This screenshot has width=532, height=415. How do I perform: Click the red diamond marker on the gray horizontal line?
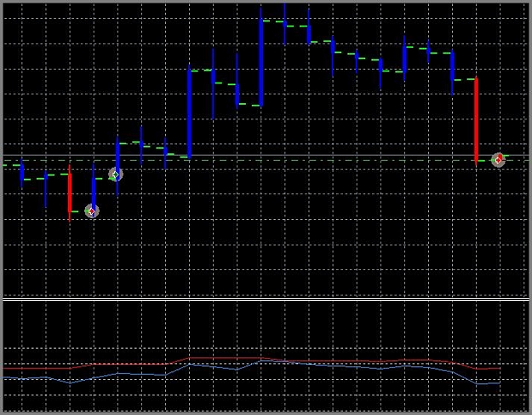(x=499, y=159)
